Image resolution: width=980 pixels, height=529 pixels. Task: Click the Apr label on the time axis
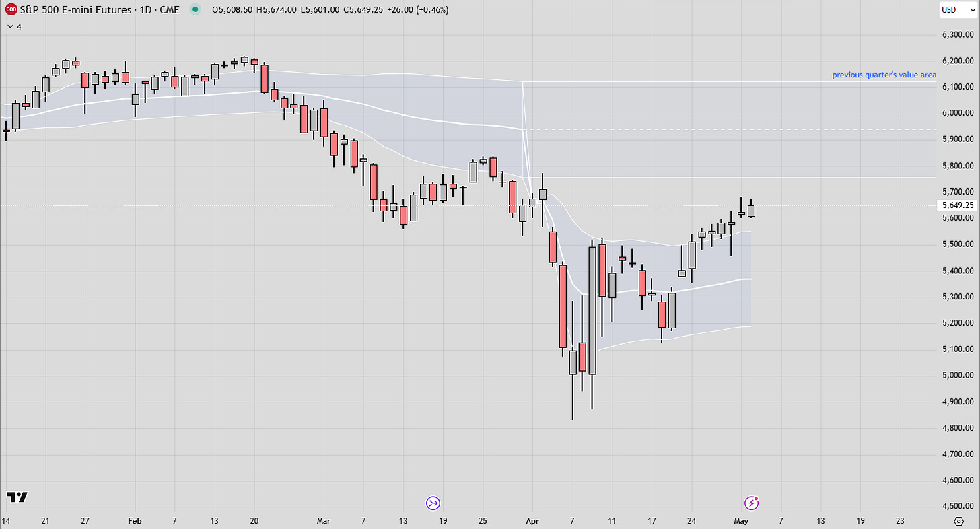[x=532, y=521]
